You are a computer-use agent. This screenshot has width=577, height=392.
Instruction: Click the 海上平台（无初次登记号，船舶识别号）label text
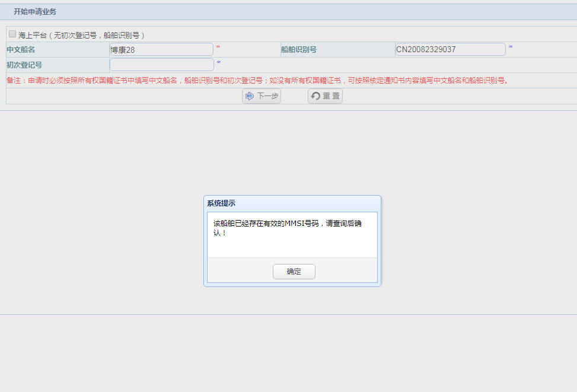click(82, 35)
